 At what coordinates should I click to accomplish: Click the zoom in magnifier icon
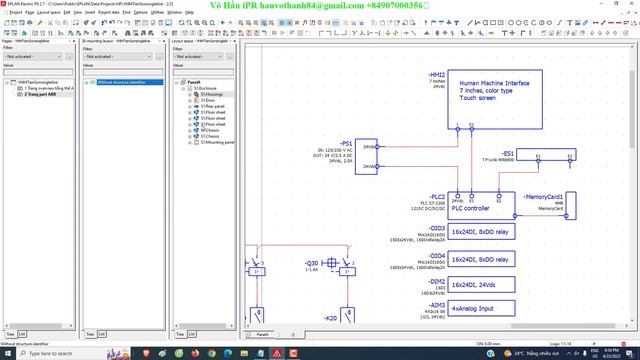[197, 23]
